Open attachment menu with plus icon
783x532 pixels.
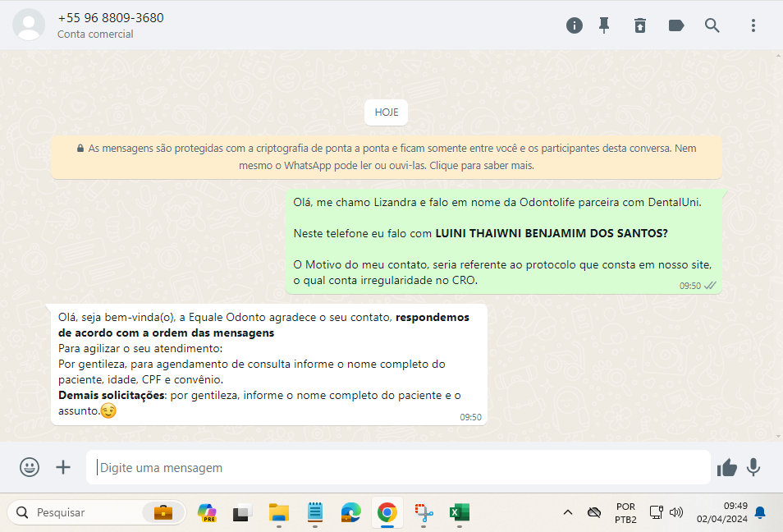click(x=63, y=467)
